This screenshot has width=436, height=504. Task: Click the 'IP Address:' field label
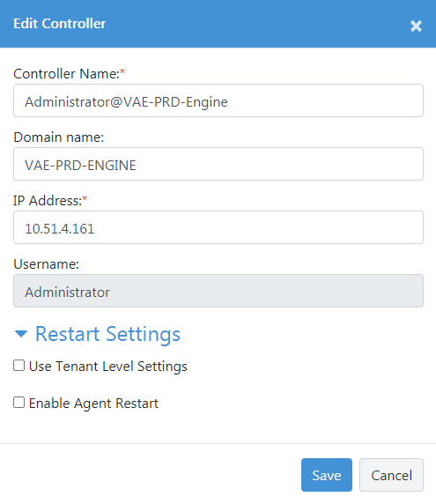coord(48,201)
